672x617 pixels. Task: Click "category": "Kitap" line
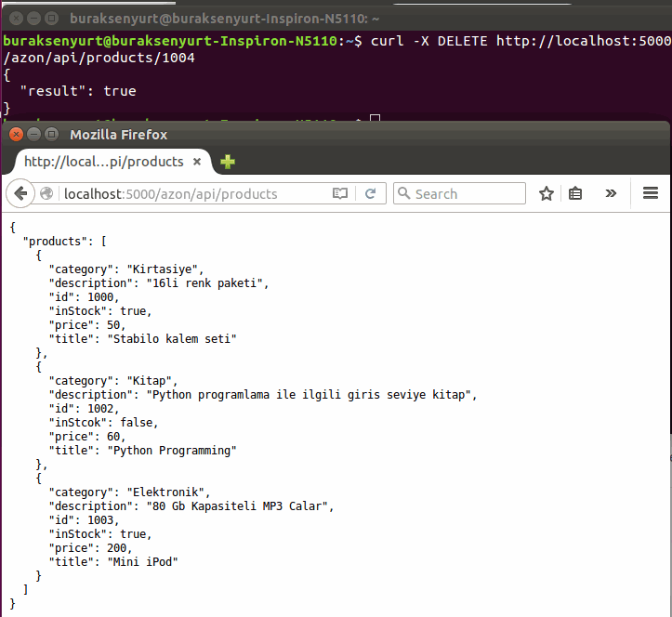coord(113,381)
